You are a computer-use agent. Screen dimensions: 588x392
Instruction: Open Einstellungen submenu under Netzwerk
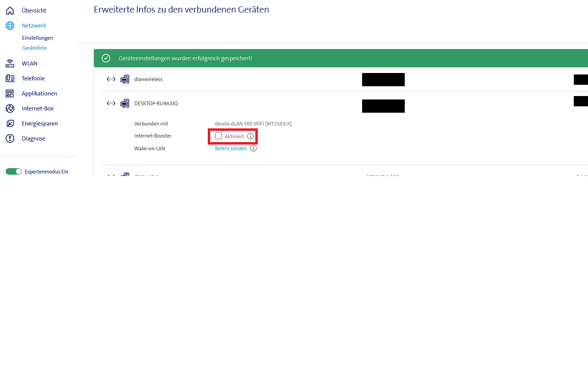pos(37,38)
